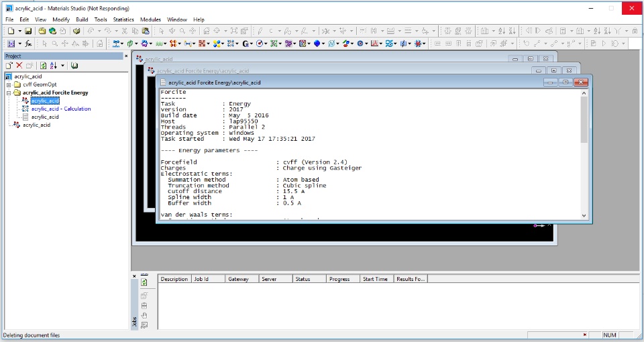Image resolution: width=644 pixels, height=342 pixels.
Task: Select the 3D viewer pointer tool in the top toolbar
Action: pyautogui.click(x=162, y=31)
